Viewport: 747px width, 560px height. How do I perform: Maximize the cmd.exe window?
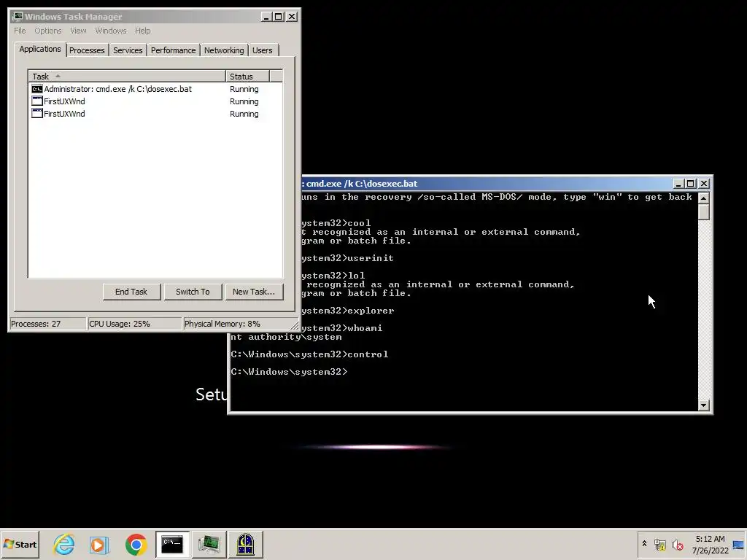pos(690,184)
